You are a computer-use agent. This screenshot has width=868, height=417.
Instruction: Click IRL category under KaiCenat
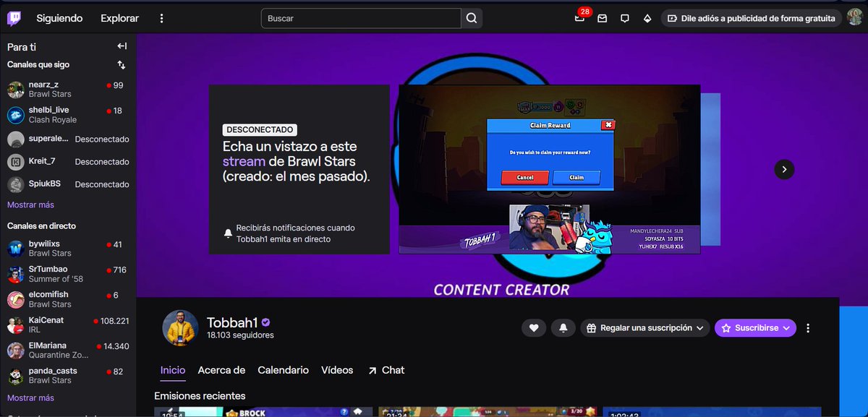click(35, 330)
